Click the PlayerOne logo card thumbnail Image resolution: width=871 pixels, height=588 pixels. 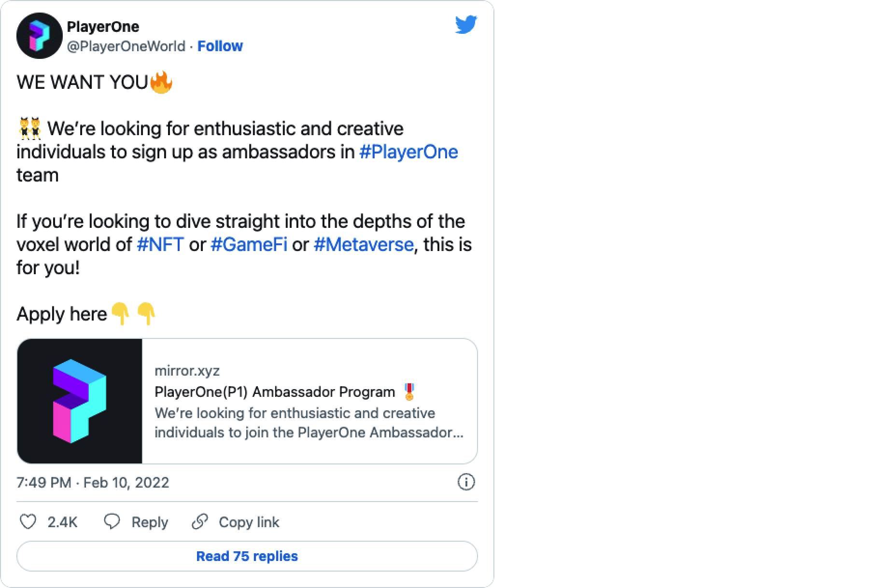tap(80, 401)
